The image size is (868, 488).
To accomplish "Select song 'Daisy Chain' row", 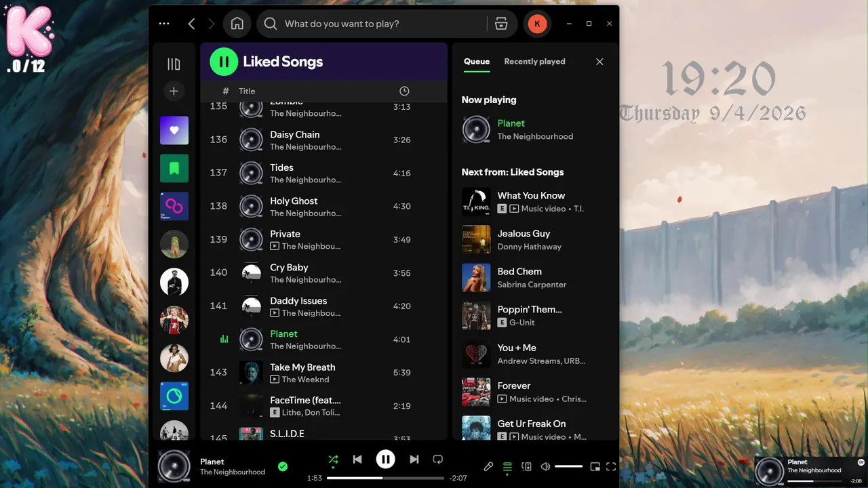I will (323, 140).
